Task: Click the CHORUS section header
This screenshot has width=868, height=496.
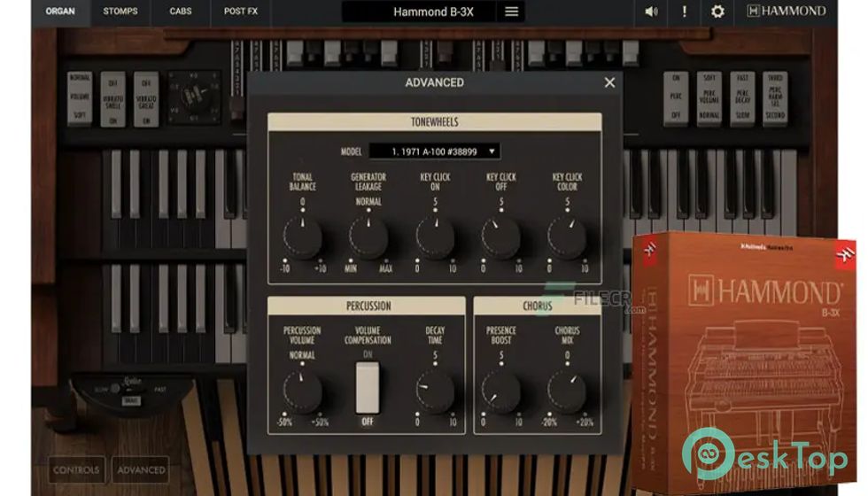Action: (x=538, y=306)
